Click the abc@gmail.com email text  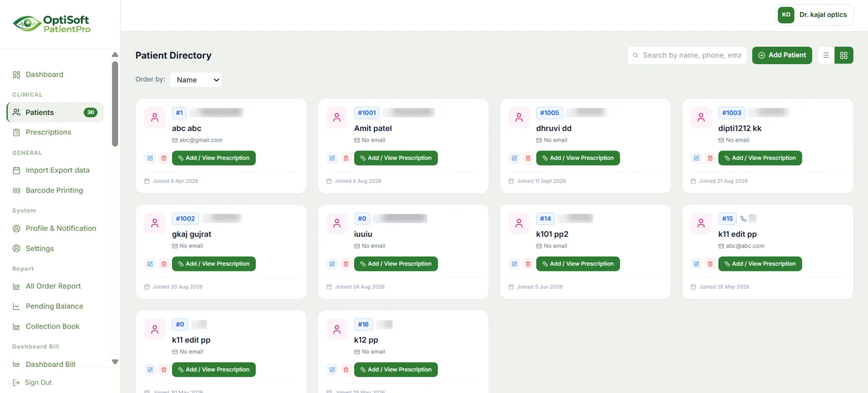(x=201, y=140)
